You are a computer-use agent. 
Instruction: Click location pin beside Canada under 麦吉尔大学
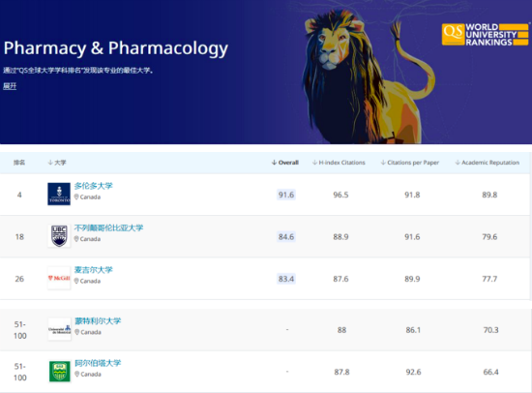click(x=76, y=281)
